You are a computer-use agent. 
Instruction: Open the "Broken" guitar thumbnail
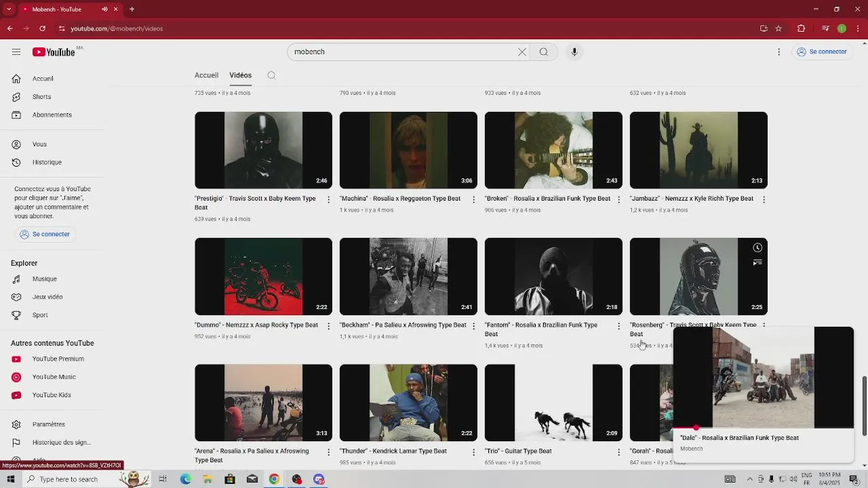[553, 150]
